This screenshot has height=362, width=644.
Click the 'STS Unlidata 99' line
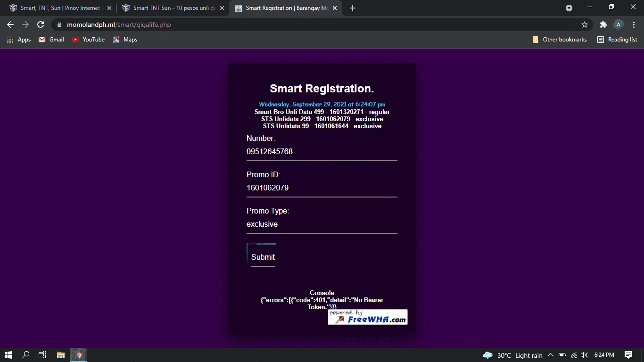[322, 126]
